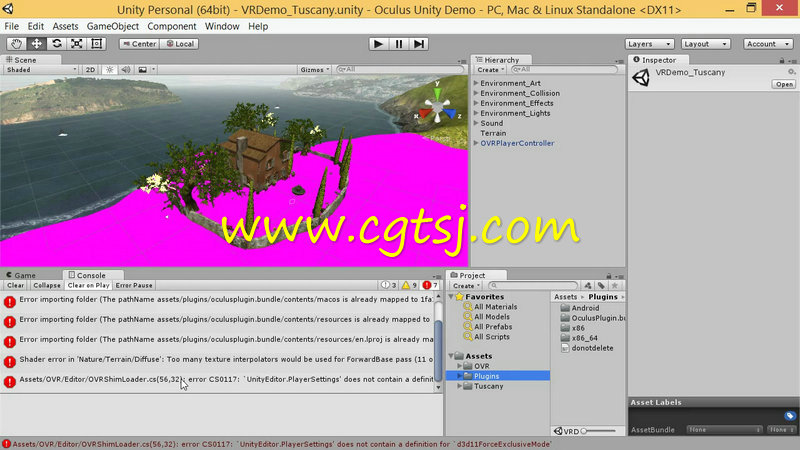The image size is (800, 450).
Task: Click the Inspector lock icon
Action: pos(782,60)
